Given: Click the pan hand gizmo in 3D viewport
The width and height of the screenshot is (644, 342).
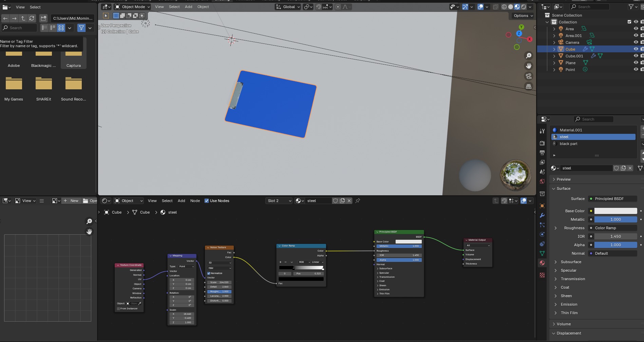Looking at the screenshot, I should coord(529,66).
